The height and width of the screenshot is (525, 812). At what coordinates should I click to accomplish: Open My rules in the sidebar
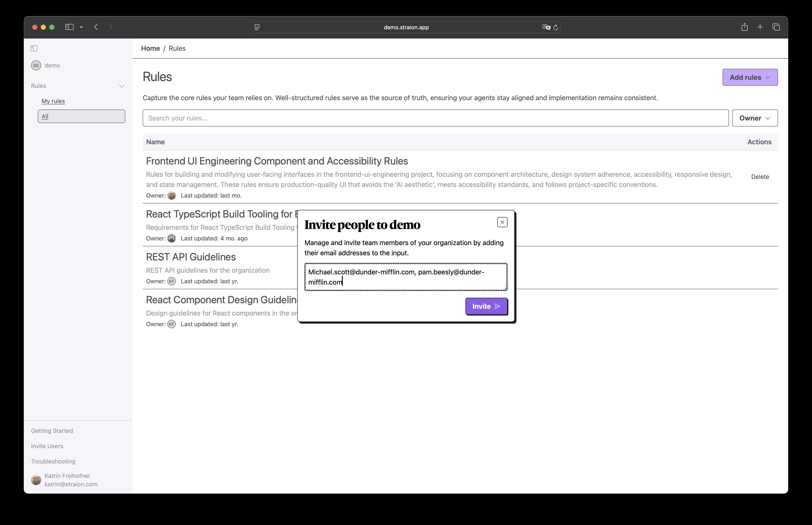tap(53, 101)
